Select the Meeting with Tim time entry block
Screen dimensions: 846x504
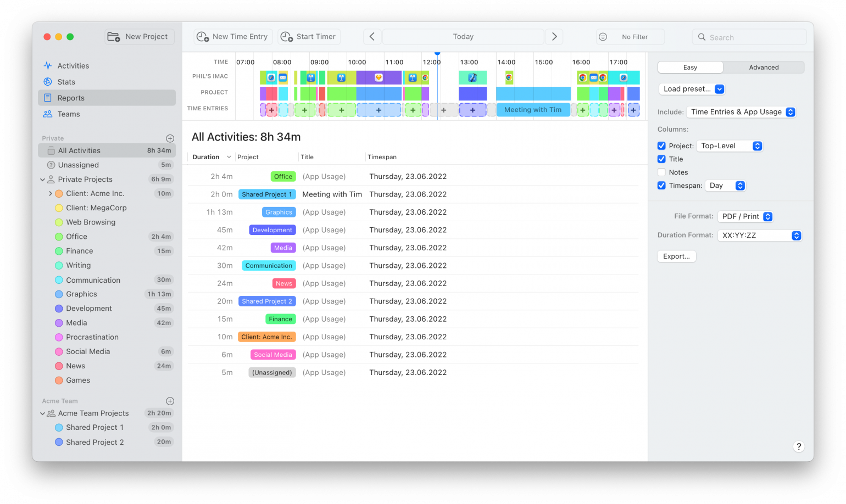pyautogui.click(x=532, y=109)
